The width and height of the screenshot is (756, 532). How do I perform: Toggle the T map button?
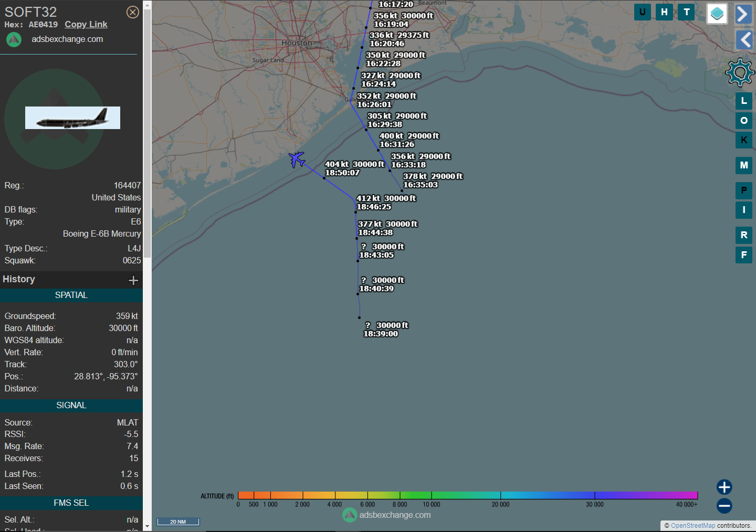[x=687, y=12]
